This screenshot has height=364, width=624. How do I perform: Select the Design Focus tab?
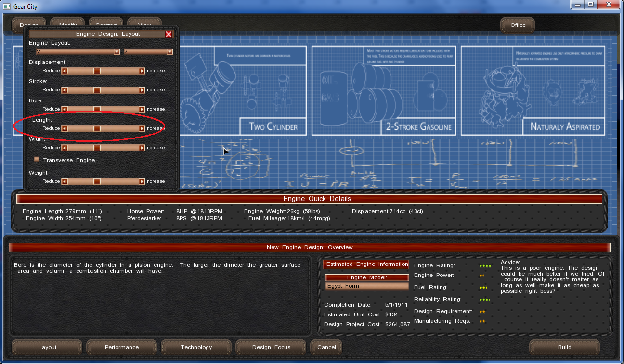pyautogui.click(x=271, y=347)
